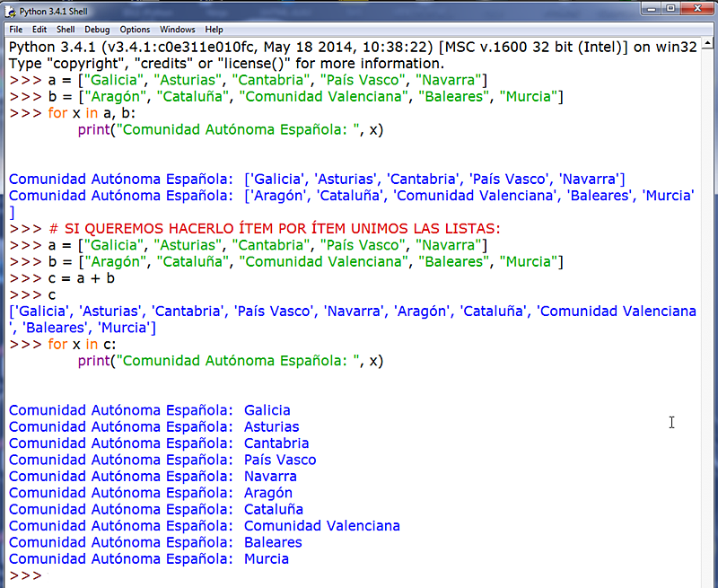Click the output line showing Galicia
Image resolution: width=718 pixels, height=588 pixels.
pyautogui.click(x=144, y=410)
